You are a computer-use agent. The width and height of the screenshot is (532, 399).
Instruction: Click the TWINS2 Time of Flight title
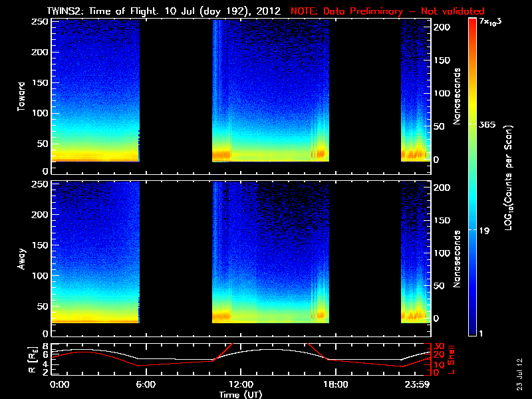click(x=164, y=11)
